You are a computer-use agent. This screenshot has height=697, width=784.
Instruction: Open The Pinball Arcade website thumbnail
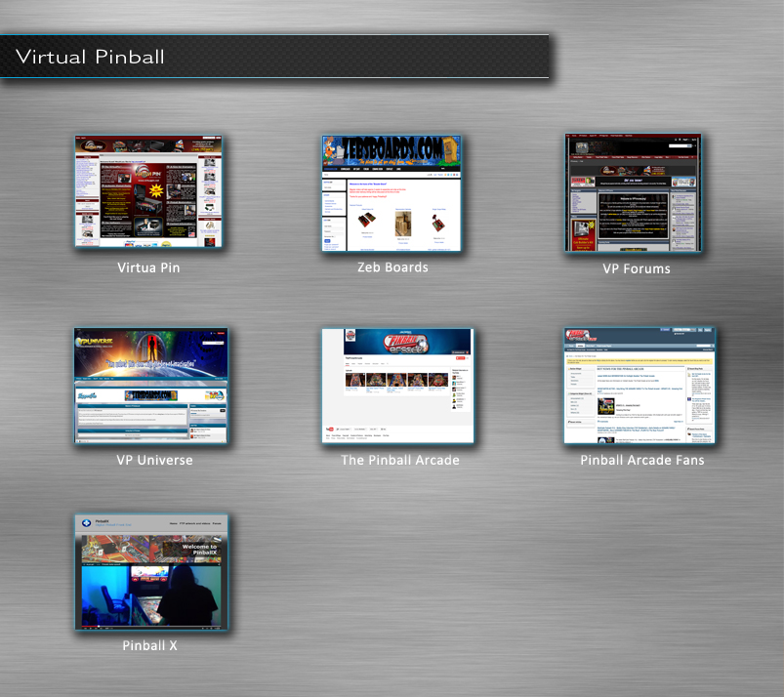(397, 386)
